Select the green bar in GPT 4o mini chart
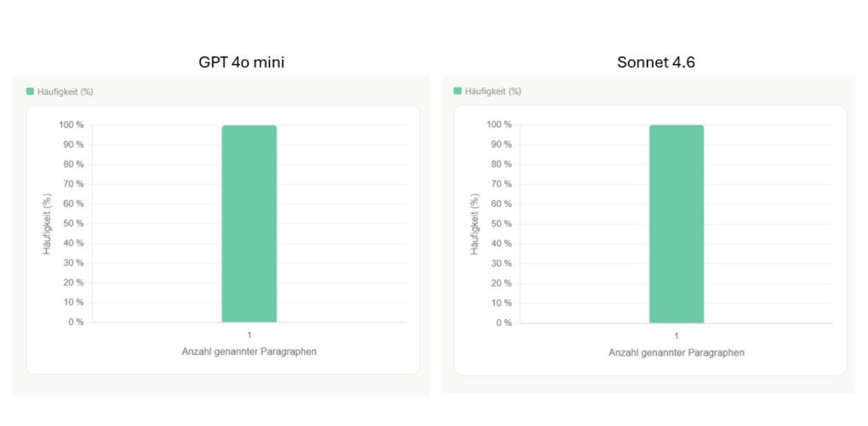The width and height of the screenshot is (868, 426). pyautogui.click(x=249, y=224)
